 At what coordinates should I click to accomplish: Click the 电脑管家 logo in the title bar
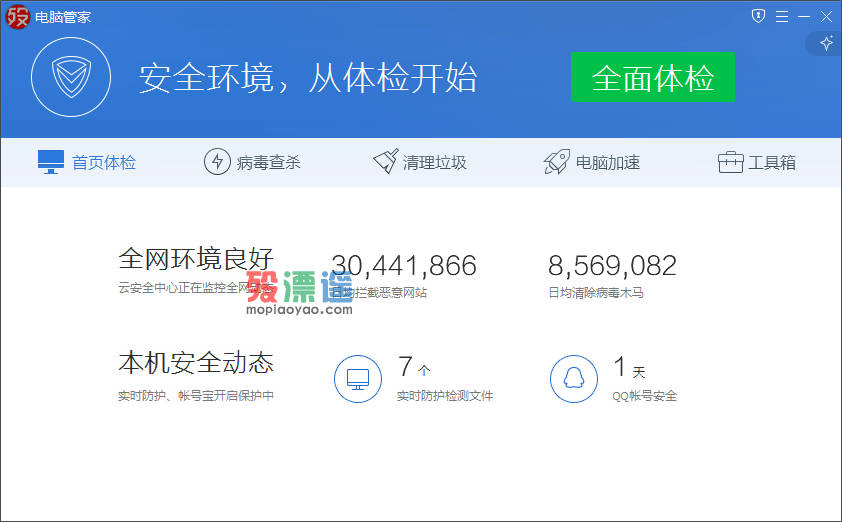[17, 17]
